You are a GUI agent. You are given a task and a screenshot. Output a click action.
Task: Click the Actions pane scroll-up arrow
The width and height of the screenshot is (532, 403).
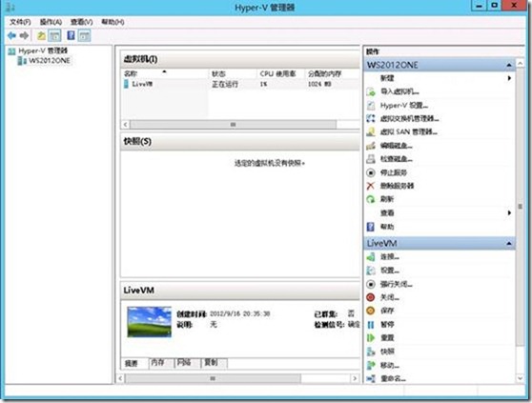point(520,63)
